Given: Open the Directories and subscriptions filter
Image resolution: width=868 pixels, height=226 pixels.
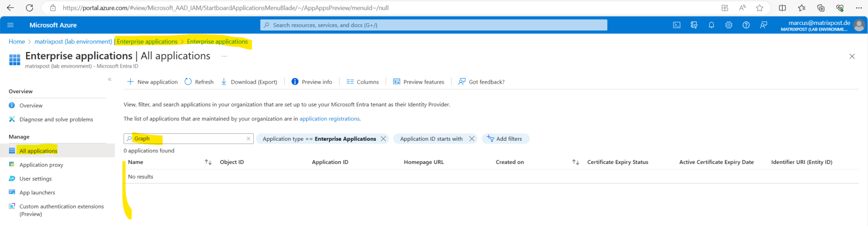Looking at the screenshot, I should click(x=694, y=25).
